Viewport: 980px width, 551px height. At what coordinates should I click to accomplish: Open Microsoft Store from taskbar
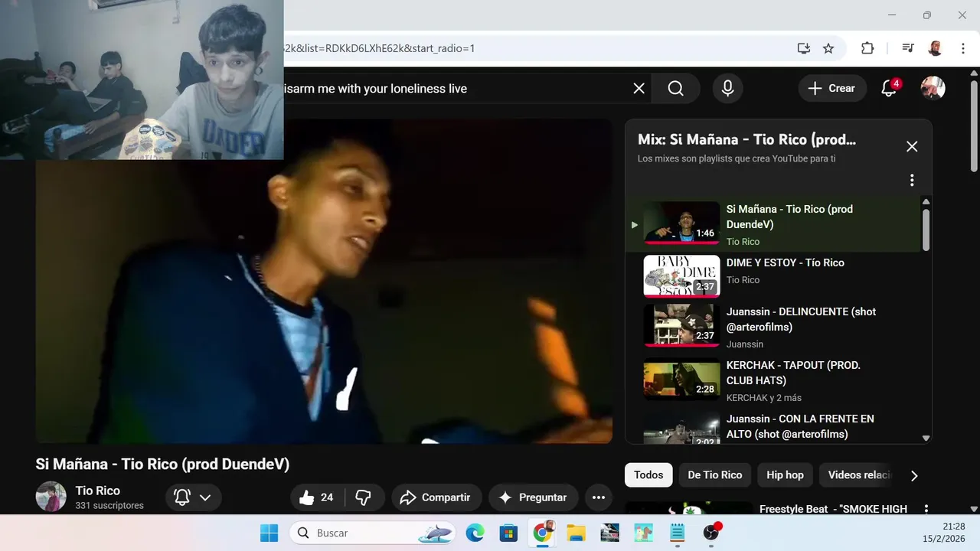[508, 533]
